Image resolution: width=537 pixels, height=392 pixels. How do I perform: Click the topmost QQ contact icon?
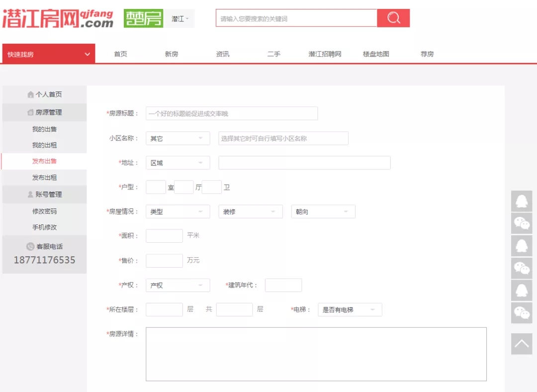coord(522,201)
